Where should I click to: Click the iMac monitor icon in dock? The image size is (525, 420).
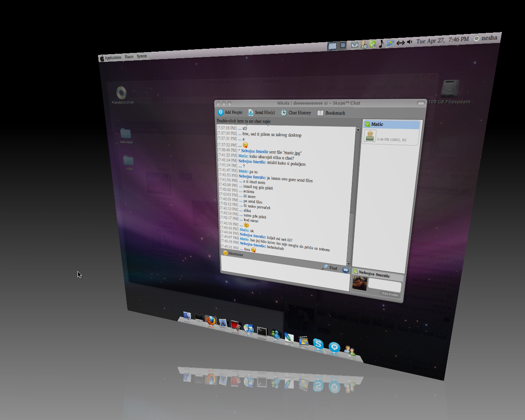click(199, 318)
